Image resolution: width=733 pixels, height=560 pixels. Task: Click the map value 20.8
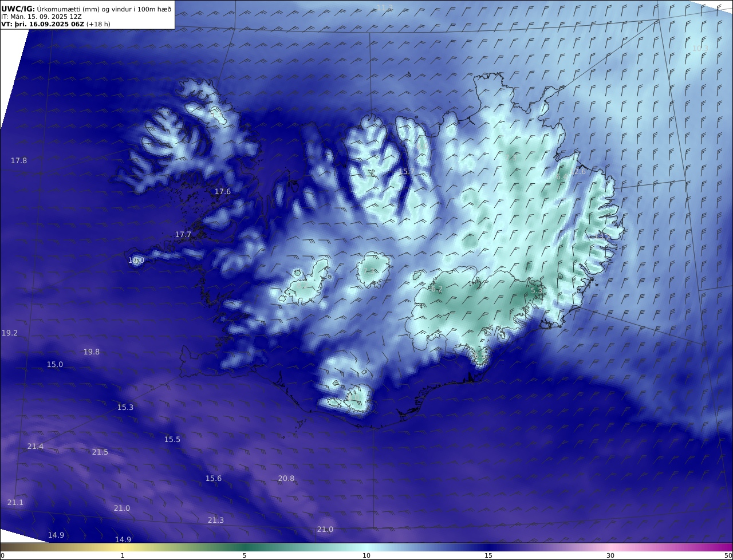pos(286,479)
